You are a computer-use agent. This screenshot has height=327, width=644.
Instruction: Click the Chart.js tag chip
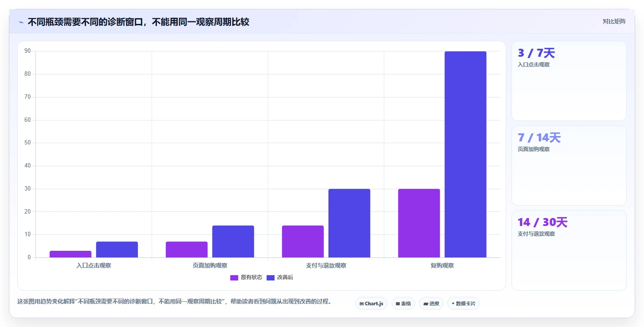(371, 304)
